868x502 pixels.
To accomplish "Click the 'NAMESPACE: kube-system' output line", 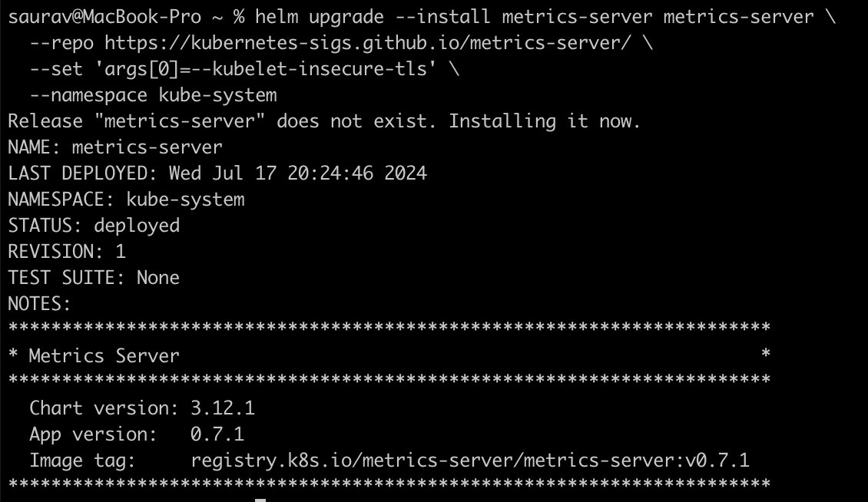I will click(x=126, y=200).
